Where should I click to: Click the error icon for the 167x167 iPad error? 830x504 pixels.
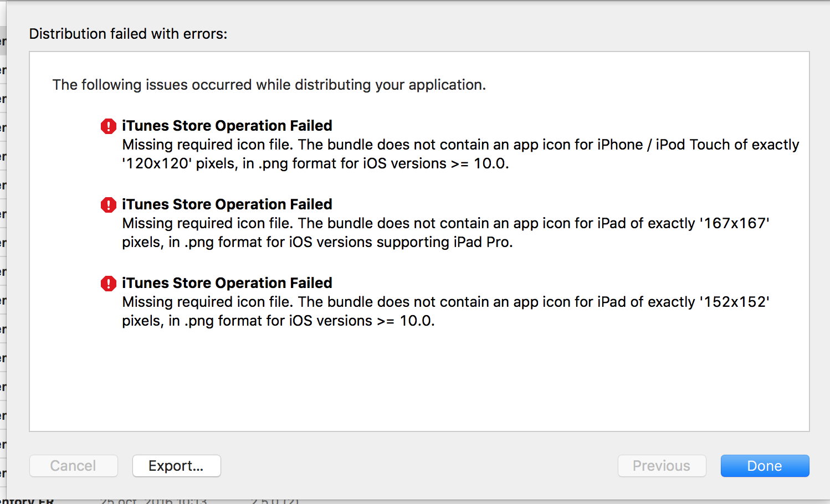coord(108,205)
